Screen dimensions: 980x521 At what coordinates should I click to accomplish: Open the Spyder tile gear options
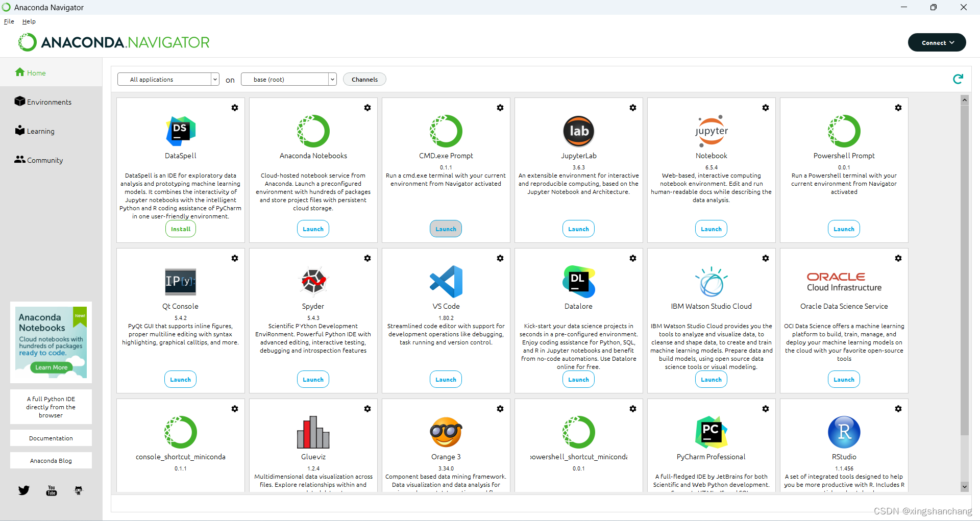point(367,258)
